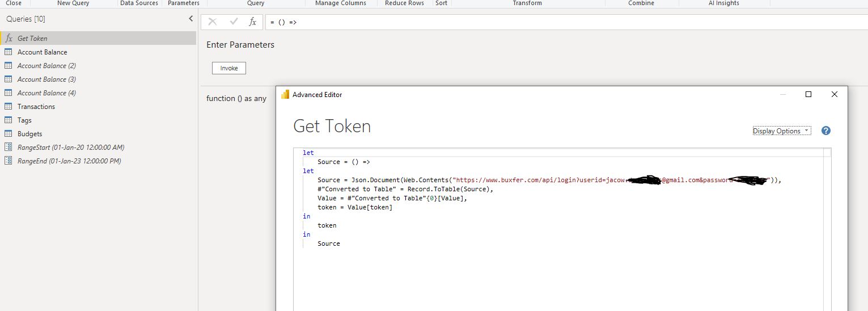Click table icon of Account Balance (2)

9,65
